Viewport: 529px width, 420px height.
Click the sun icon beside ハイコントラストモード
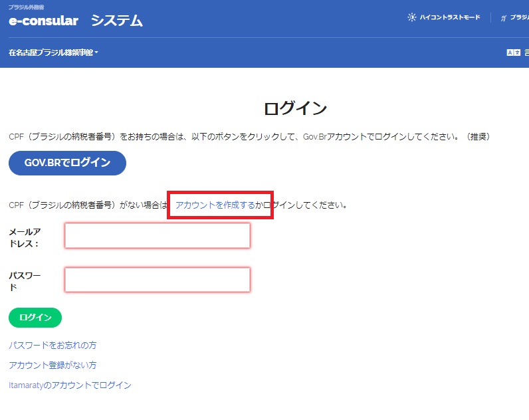(411, 17)
